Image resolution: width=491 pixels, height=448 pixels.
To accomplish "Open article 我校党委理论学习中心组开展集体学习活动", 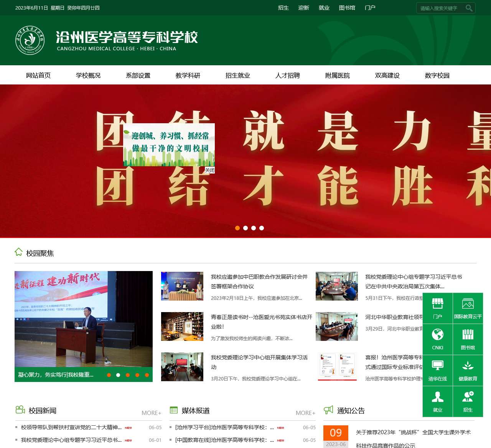I will click(x=259, y=362).
